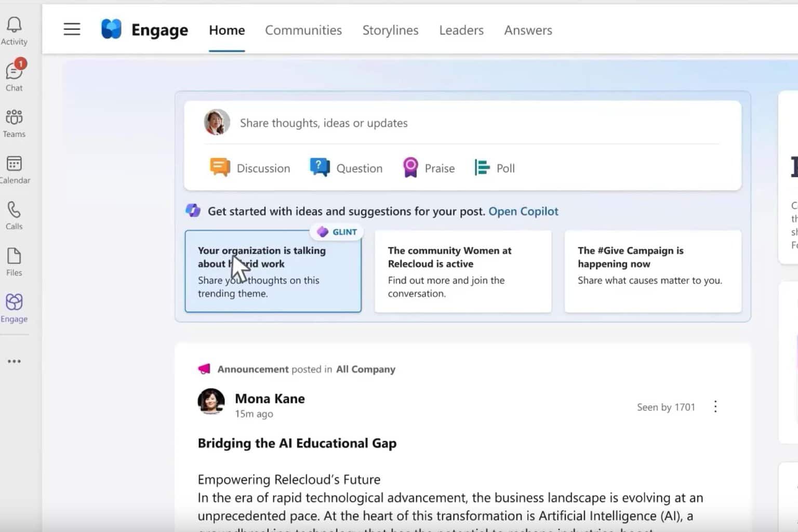Start a Question post
This screenshot has height=532, width=798.
tap(346, 168)
